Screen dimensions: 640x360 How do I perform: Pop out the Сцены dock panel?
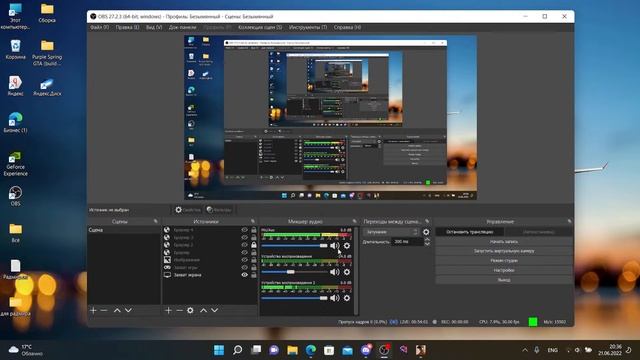coord(156,221)
